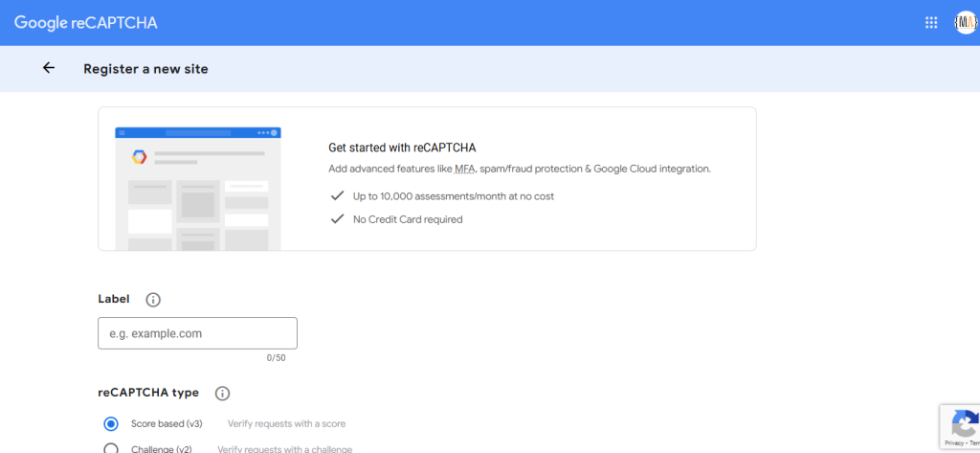Viewport: 980px width, 453px height.
Task: Click the Google reCAPTCHA logo
Action: (x=85, y=23)
